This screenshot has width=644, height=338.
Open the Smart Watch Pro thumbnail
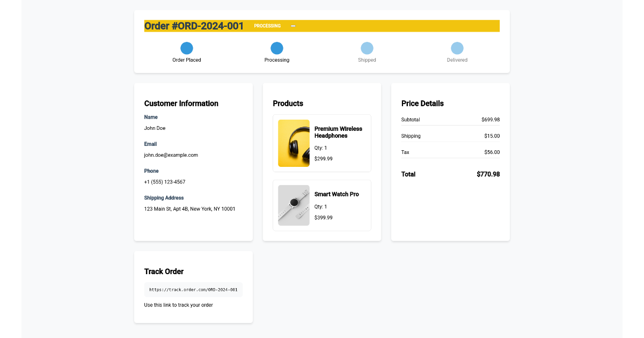[294, 205]
